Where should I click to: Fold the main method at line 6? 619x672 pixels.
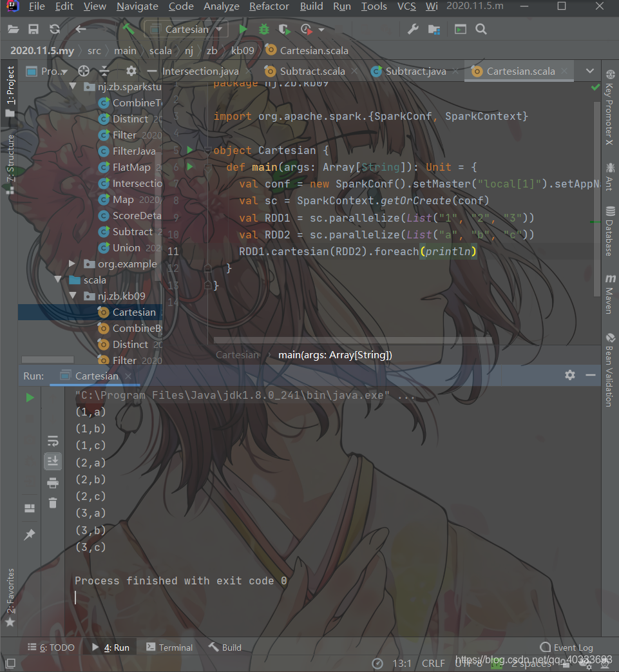pyautogui.click(x=208, y=168)
